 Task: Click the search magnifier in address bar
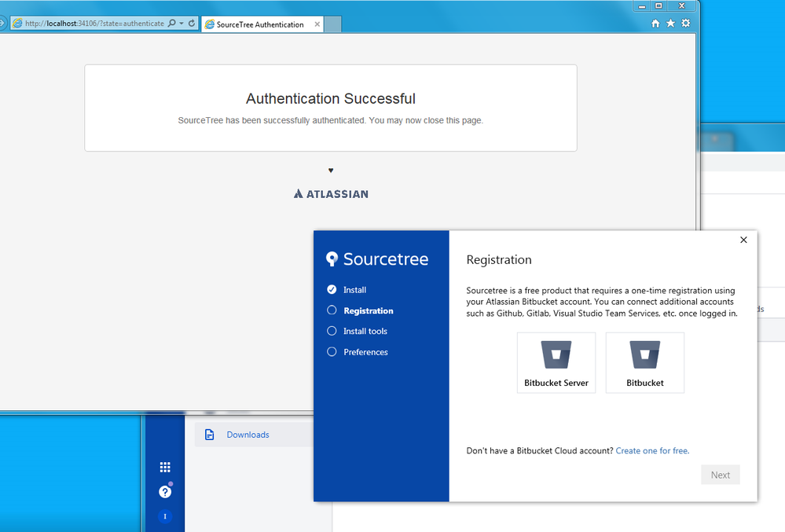(172, 23)
